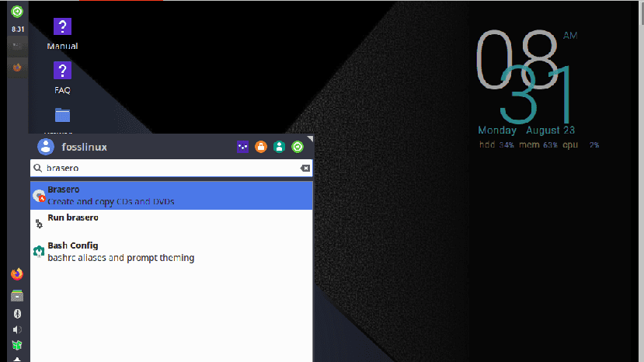Click the menu resize grip corner
644x362 pixels.
pos(310,139)
